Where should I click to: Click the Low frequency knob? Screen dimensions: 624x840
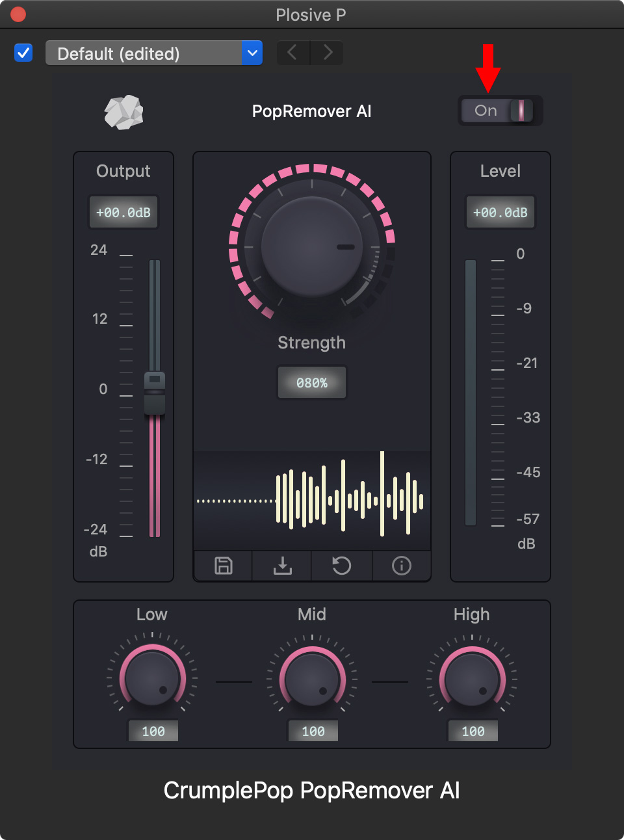(152, 677)
